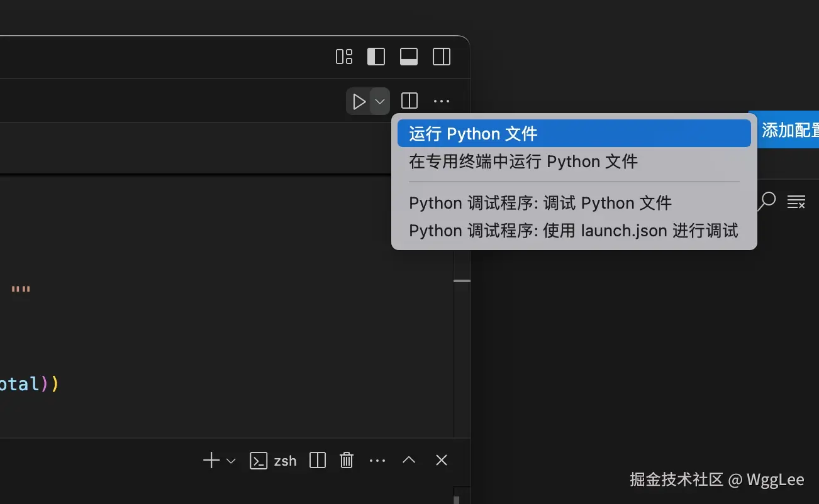
Task: Select Python 调试程序: 调试 Python 文件
Action: 574,203
